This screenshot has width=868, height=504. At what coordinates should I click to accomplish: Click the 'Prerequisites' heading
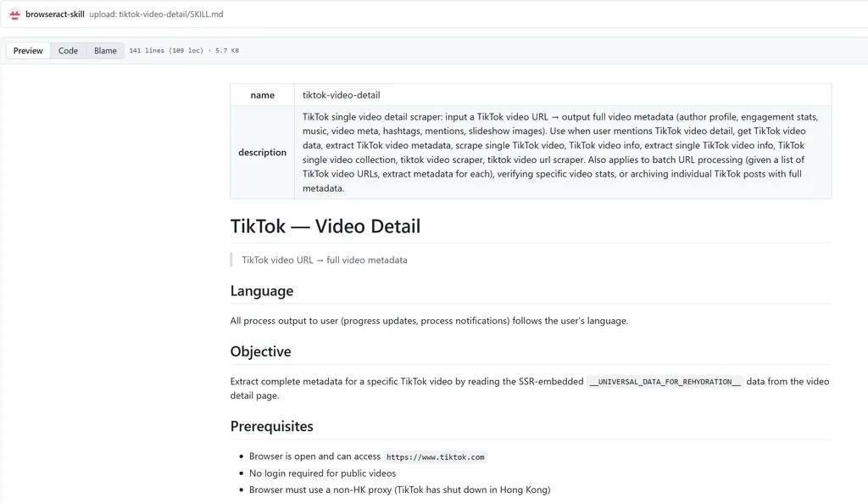272,426
